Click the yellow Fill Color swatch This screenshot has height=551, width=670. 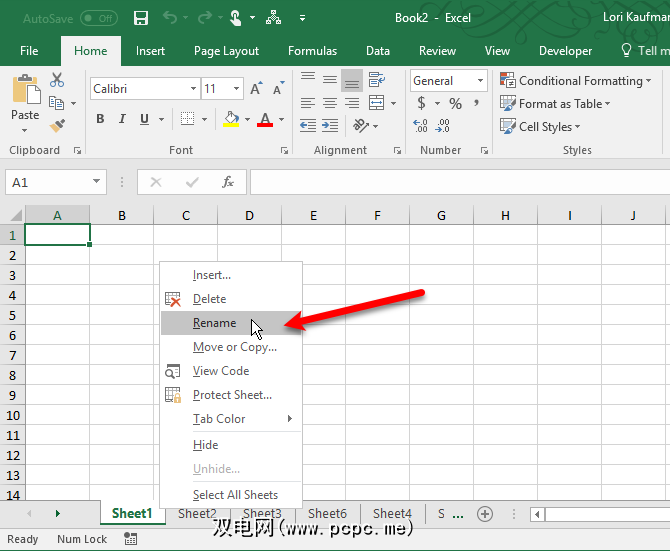[232, 119]
